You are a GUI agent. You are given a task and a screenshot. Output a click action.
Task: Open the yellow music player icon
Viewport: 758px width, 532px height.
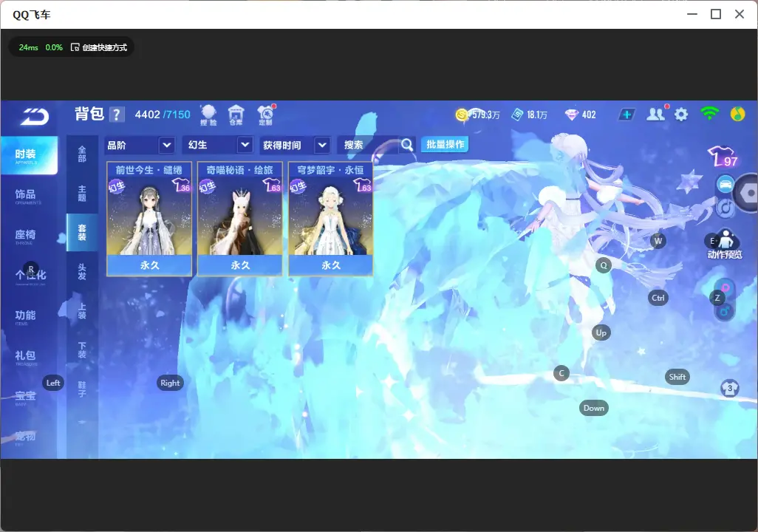(x=737, y=114)
